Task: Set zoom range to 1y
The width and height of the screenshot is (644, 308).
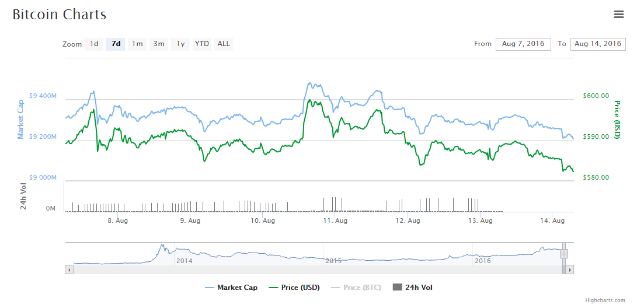Action: point(180,44)
